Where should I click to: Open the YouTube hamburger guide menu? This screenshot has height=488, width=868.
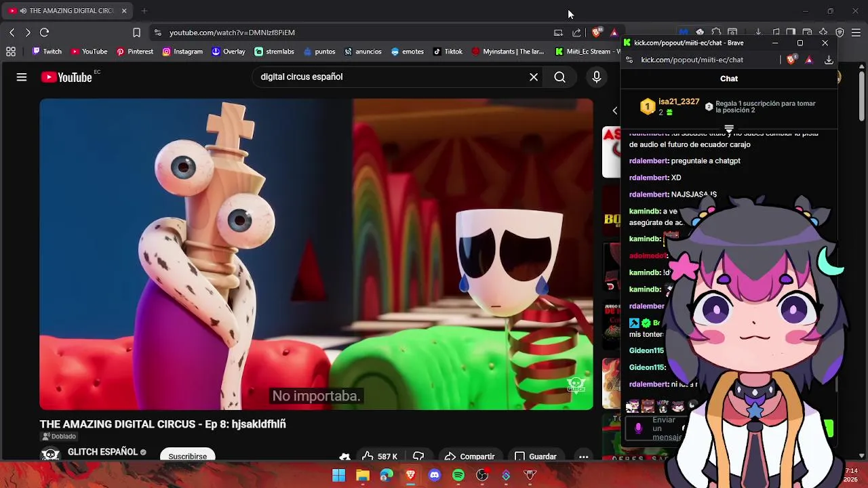(22, 77)
